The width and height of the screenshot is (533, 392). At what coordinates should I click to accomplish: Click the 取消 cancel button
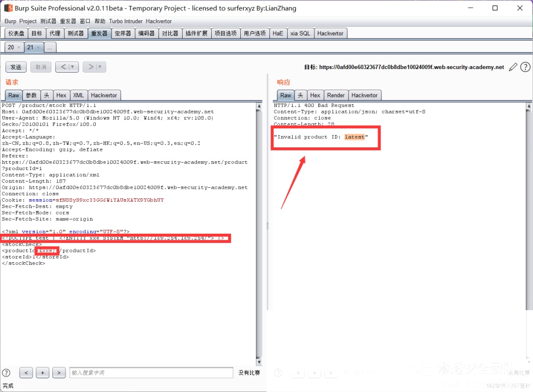[41, 67]
